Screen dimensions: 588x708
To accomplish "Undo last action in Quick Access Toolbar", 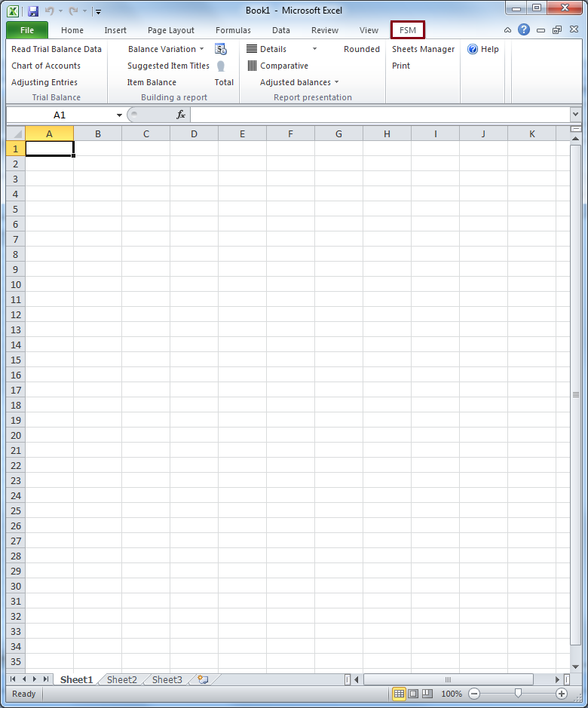I will click(49, 11).
